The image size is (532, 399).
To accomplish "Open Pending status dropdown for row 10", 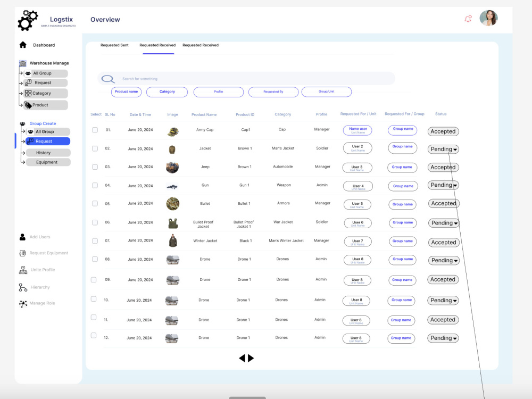I will tap(443, 301).
